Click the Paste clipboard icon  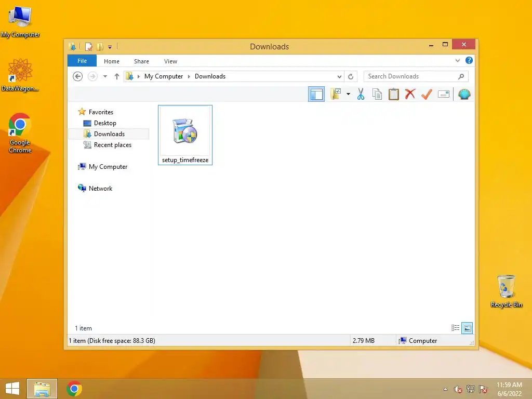tap(394, 94)
